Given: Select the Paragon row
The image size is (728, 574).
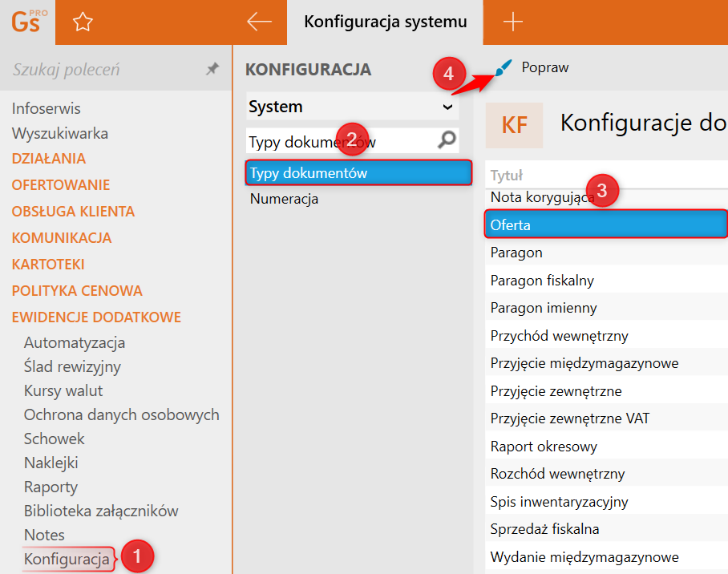Looking at the screenshot, I should [x=606, y=253].
